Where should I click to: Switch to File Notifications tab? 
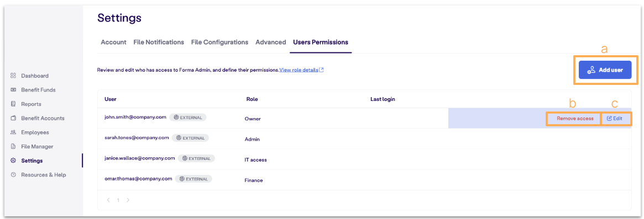coord(159,42)
